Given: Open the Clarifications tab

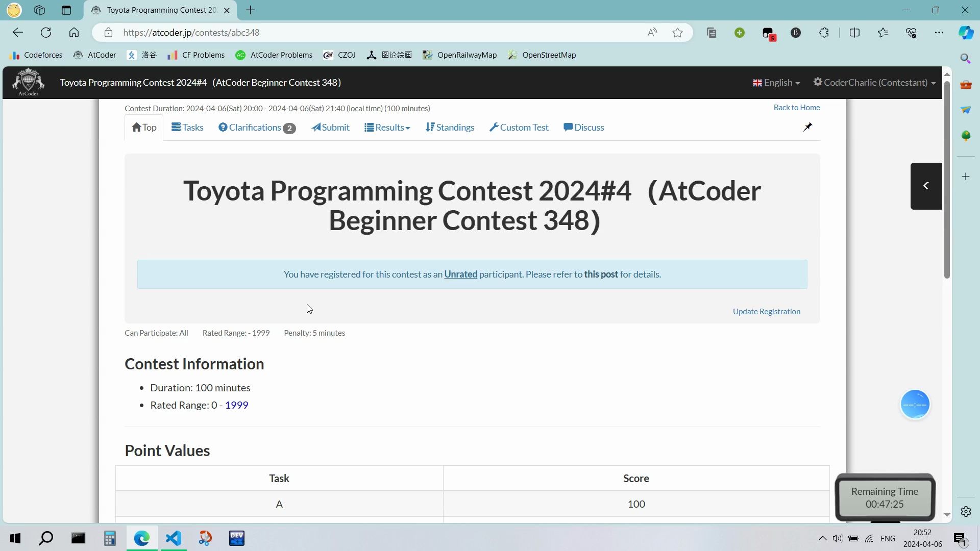Looking at the screenshot, I should pos(254,127).
